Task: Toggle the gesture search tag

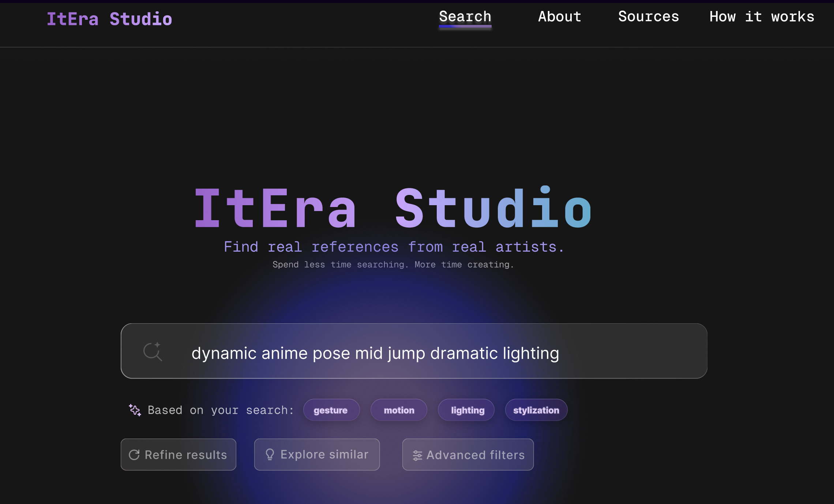Action: (331, 410)
